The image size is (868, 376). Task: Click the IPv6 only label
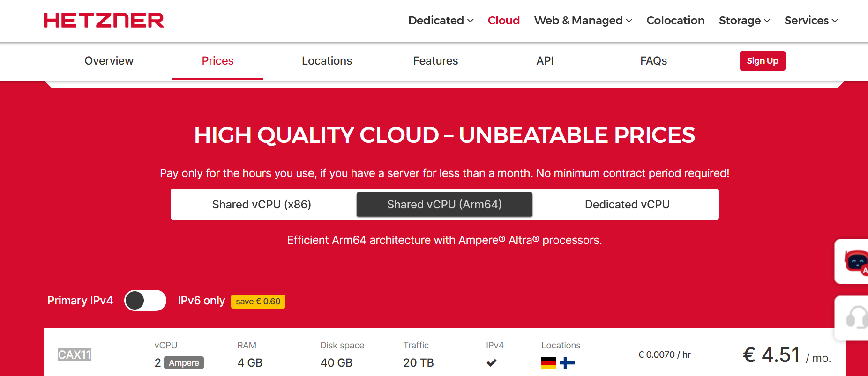click(x=202, y=301)
